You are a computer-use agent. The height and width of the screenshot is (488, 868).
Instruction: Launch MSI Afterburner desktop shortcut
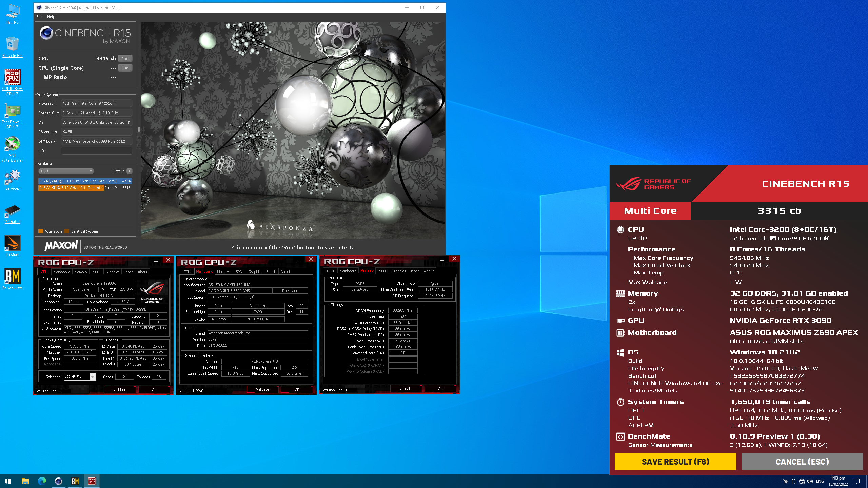tap(12, 149)
